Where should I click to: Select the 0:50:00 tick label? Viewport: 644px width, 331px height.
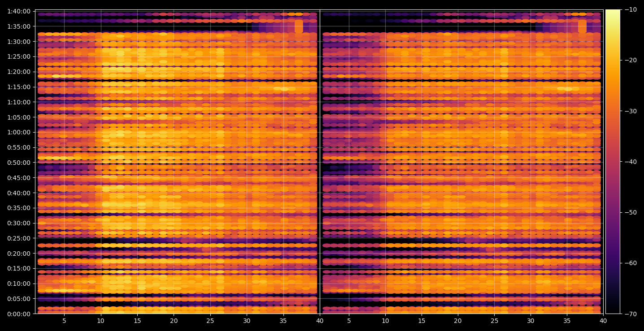pos(19,162)
